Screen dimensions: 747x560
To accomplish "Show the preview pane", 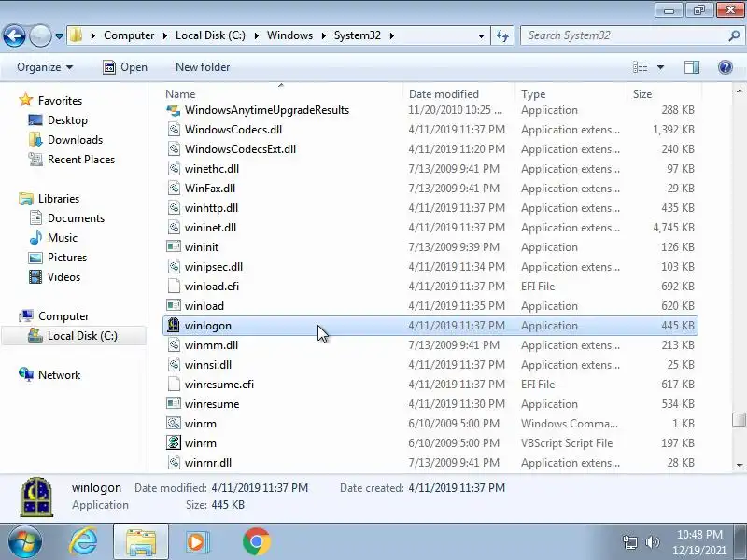I will coord(692,67).
